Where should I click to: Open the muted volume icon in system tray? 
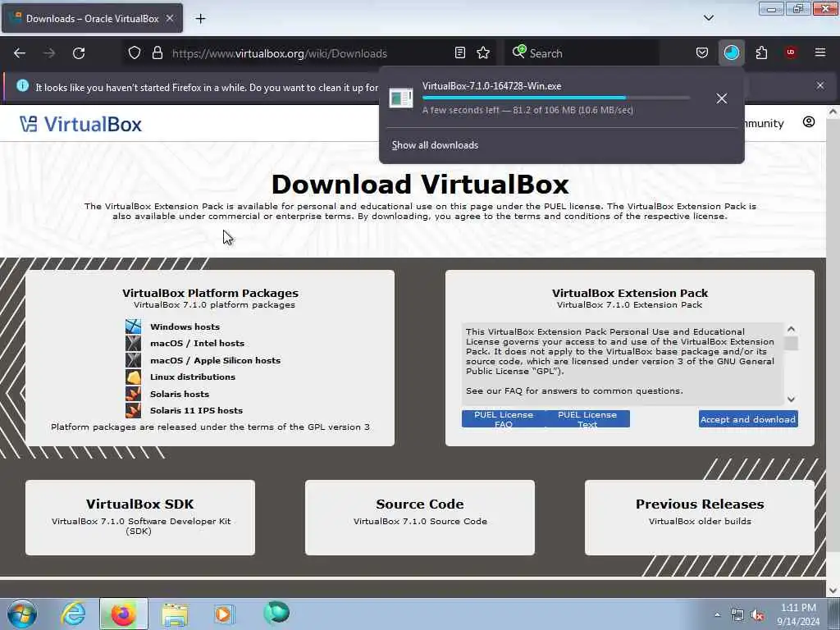757,615
